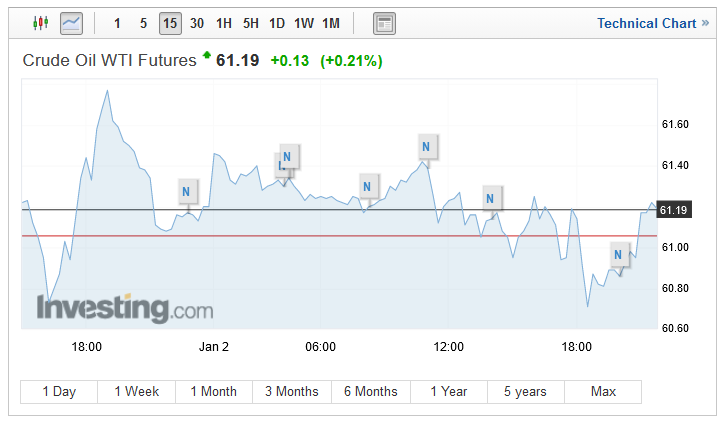725x426 pixels.
Task: Set the 1 minute interval
Action: (117, 23)
